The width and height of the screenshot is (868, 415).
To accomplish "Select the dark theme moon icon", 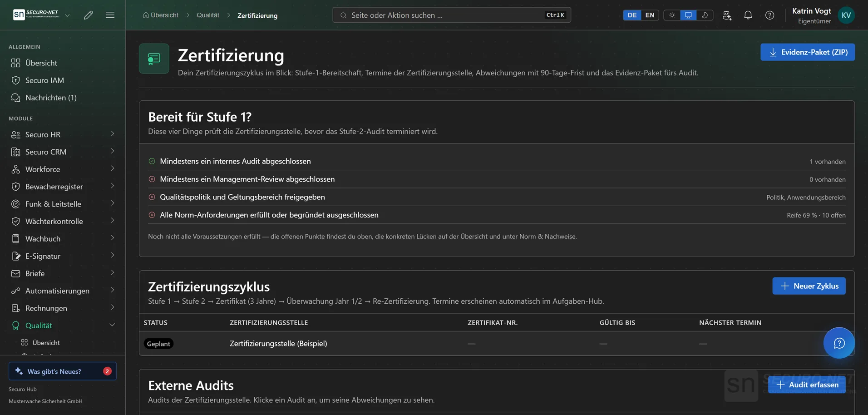I will click(705, 15).
